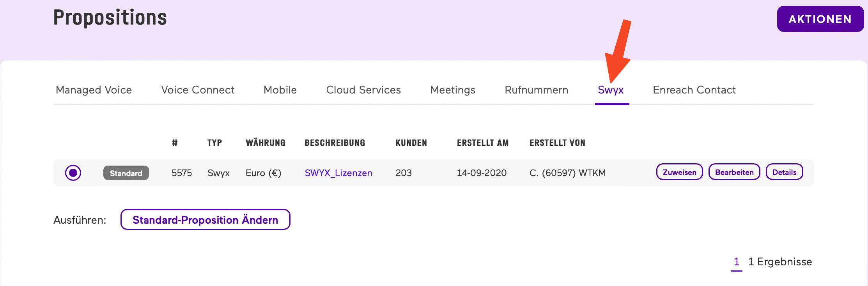
Task: Click Zuweisen for the Swyx proposition
Action: [679, 172]
